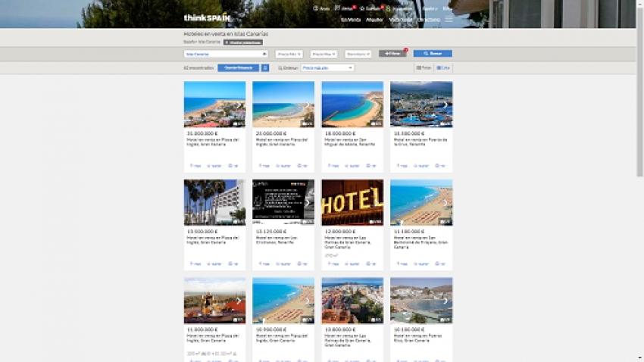644x362 pixels.
Task: Open the Ayuda help icon in header
Action: coord(321,8)
